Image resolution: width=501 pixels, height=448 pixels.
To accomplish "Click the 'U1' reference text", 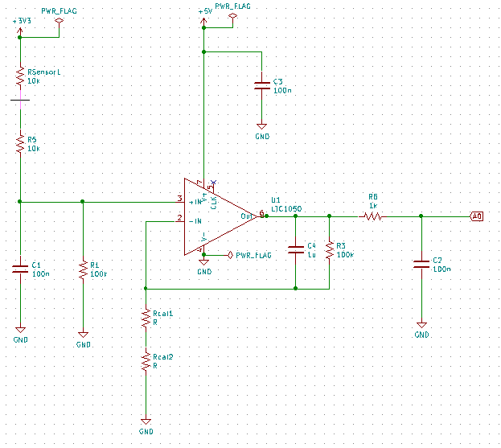I will pos(275,200).
